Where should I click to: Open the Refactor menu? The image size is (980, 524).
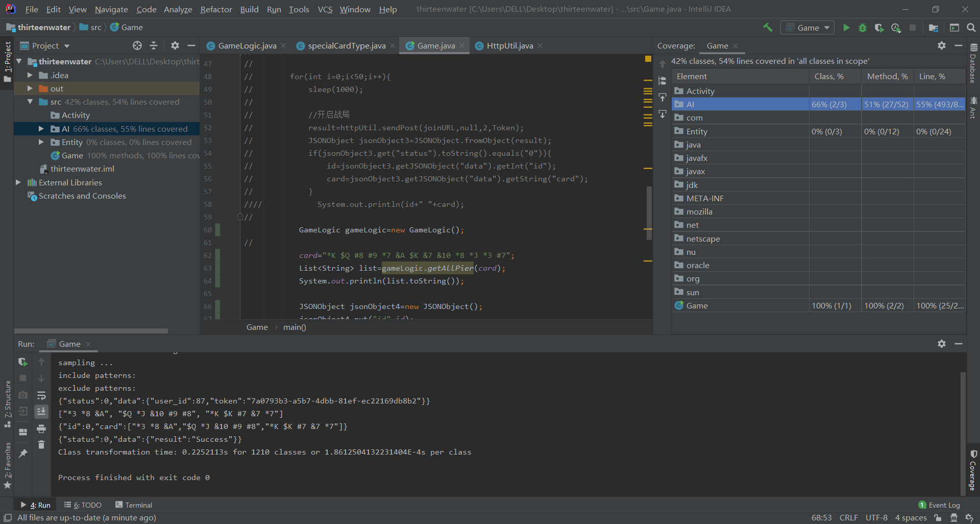click(216, 9)
